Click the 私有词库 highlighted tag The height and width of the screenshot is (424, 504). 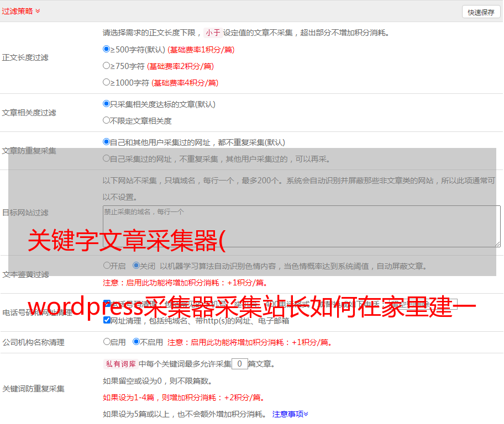pyautogui.click(x=121, y=364)
